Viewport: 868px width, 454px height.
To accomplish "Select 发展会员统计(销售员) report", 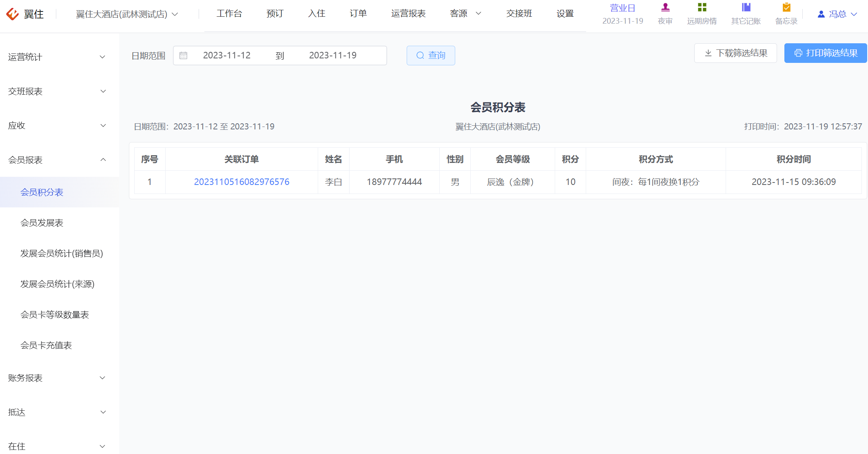I will (60, 254).
